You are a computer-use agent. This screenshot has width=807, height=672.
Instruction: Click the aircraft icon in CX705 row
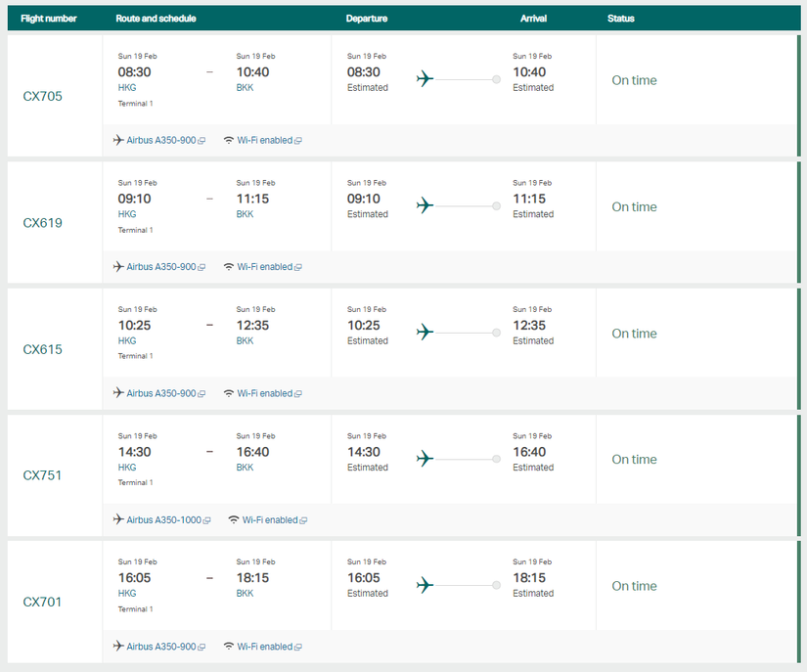[x=118, y=140]
